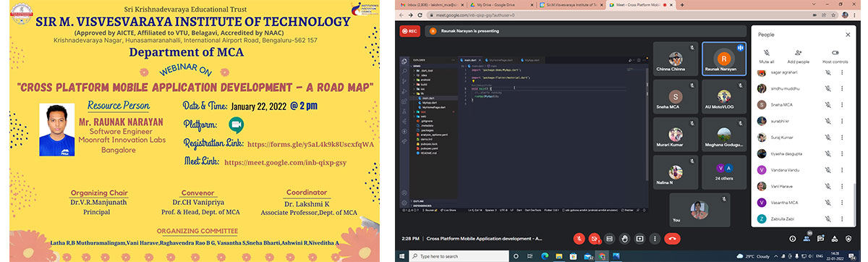
Task: Select the Nalina N video tile
Action: pos(675,172)
